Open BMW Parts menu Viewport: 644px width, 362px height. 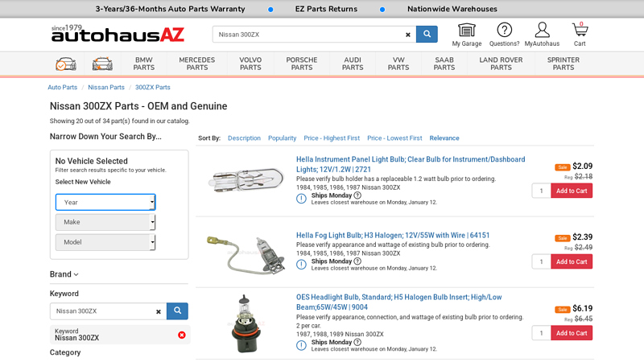[144, 64]
